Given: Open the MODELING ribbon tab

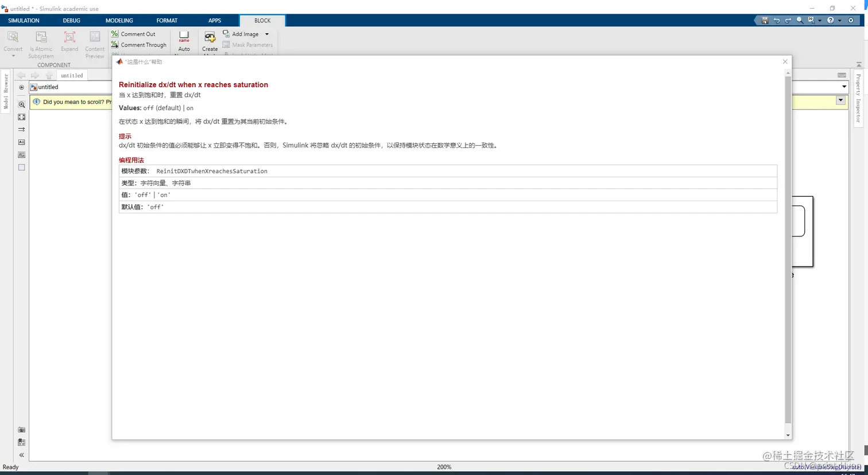Looking at the screenshot, I should coord(119,21).
